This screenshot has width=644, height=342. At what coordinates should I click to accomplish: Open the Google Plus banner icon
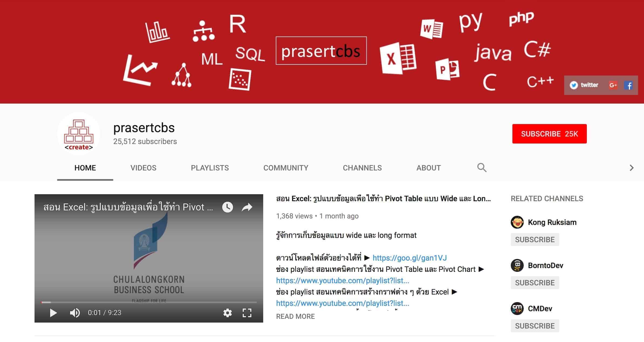(613, 85)
